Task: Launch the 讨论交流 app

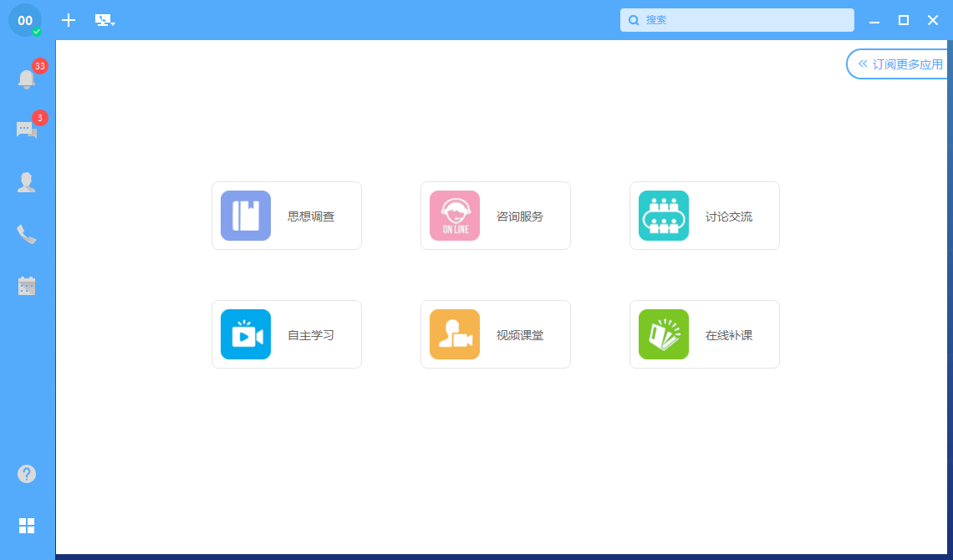Action: 705,216
